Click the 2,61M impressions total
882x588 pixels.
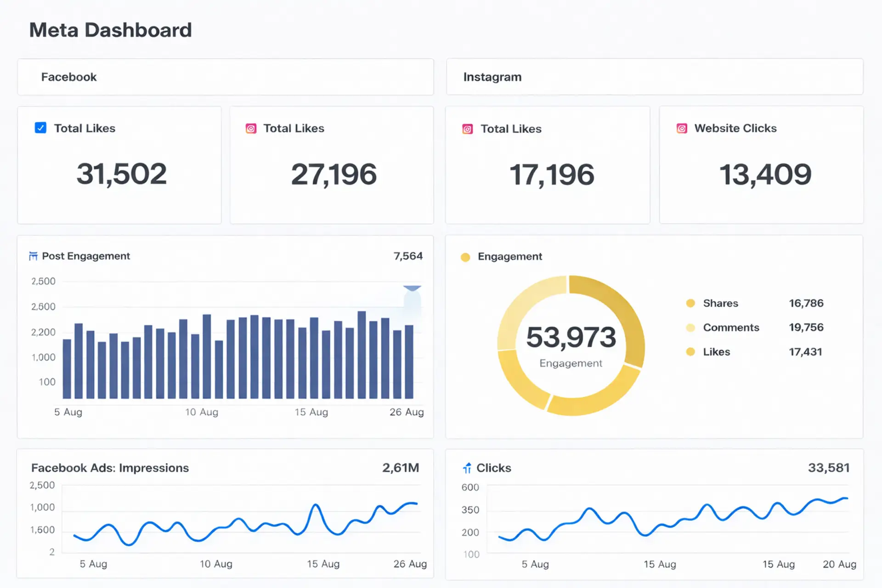coord(401,468)
